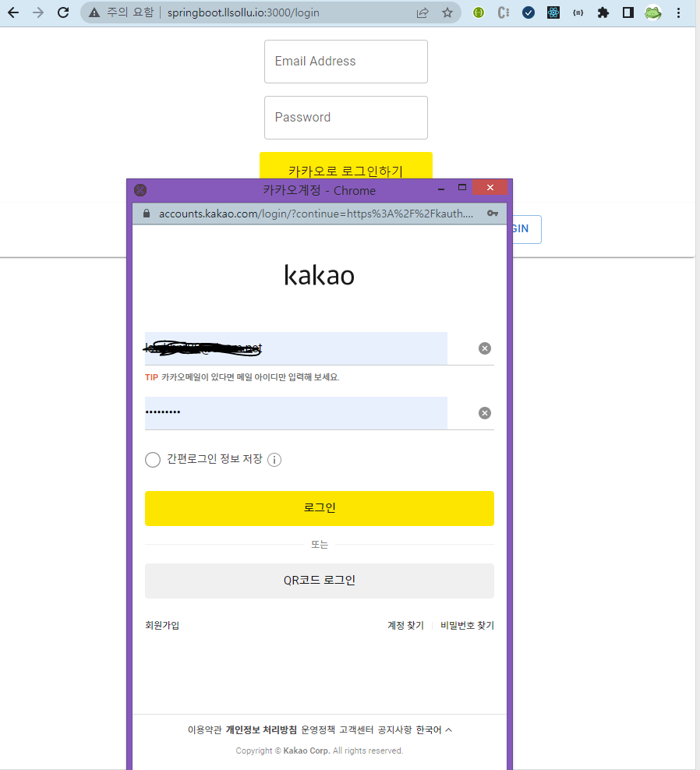Open 고객센터 footer link
The height and width of the screenshot is (770, 700).
[x=357, y=729]
